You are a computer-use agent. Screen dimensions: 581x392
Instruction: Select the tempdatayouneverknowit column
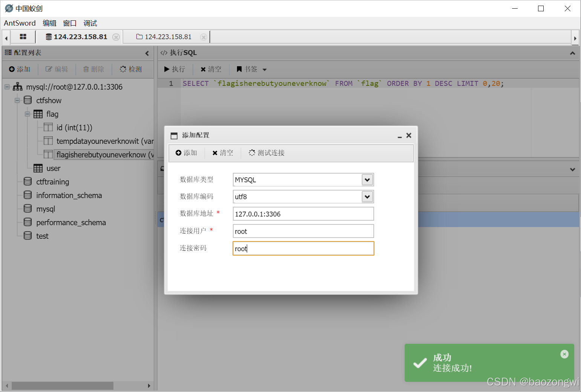coord(105,141)
